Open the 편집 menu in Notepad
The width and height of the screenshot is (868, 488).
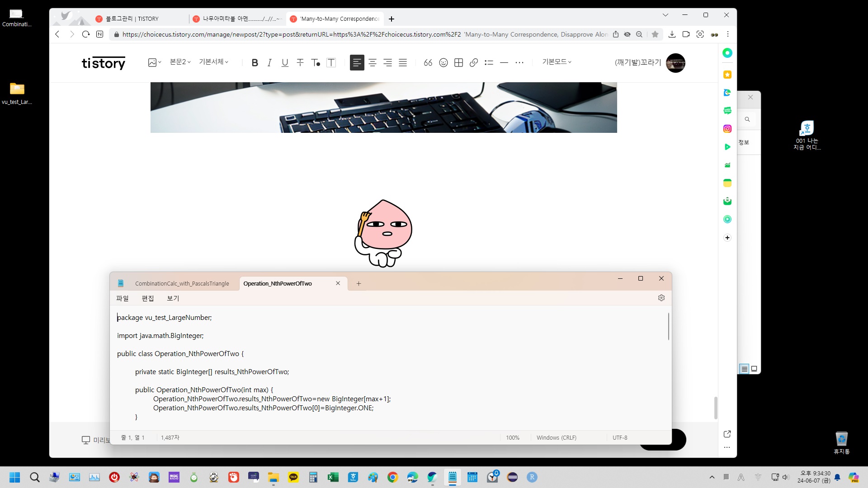click(148, 298)
